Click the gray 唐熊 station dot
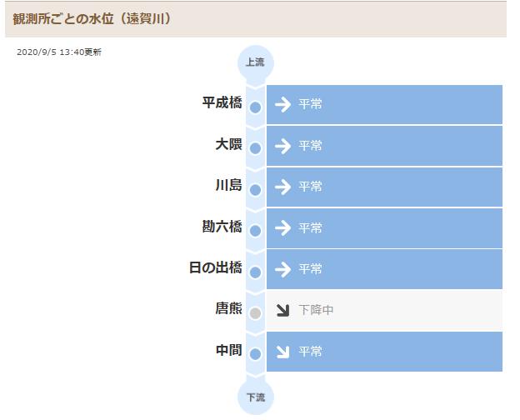 (x=255, y=313)
